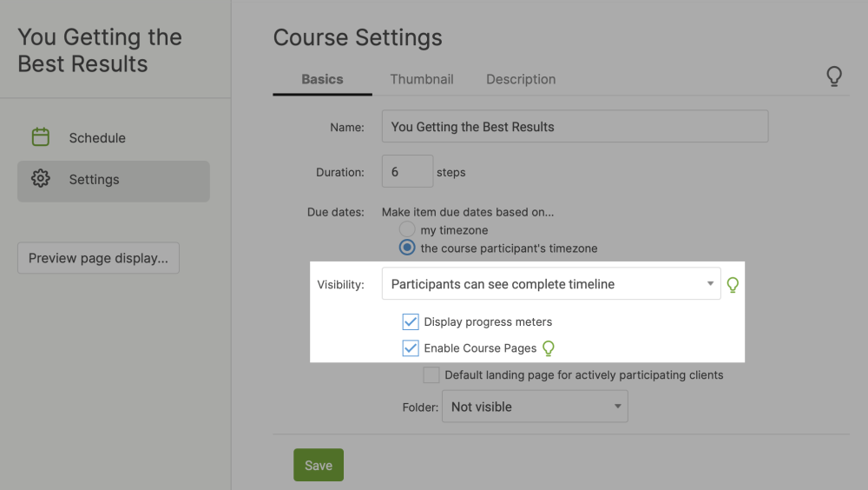Click the lightbulb help icon near tabs
The width and height of the screenshot is (868, 490).
(x=833, y=77)
